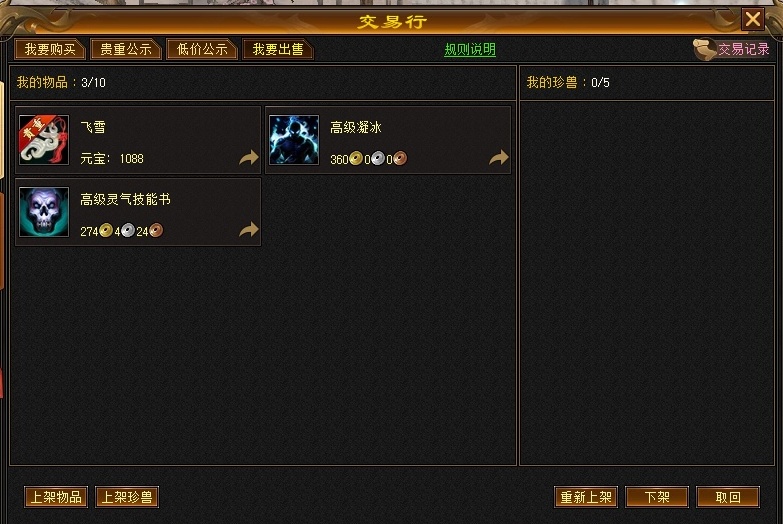Click the 取回 button
Viewport: 783px width, 524px height.
[x=728, y=497]
